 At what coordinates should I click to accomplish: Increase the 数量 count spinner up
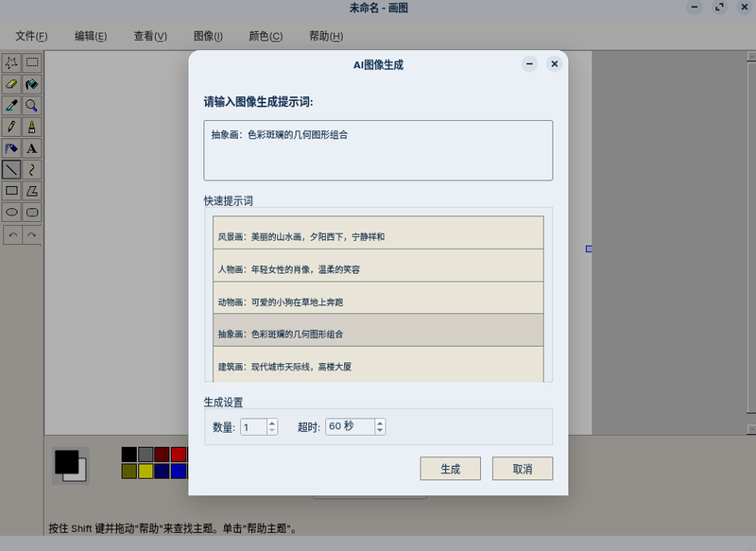point(272,422)
